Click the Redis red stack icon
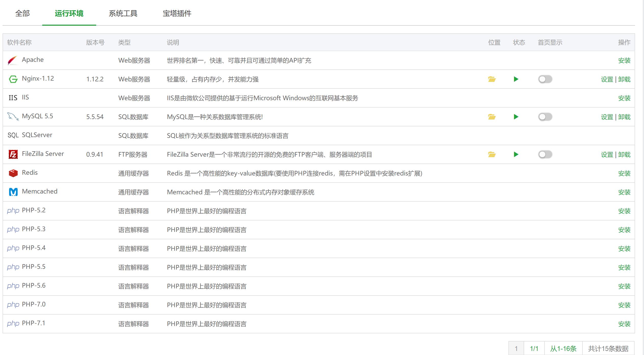Screen dimensions: 644x355 tap(13, 173)
